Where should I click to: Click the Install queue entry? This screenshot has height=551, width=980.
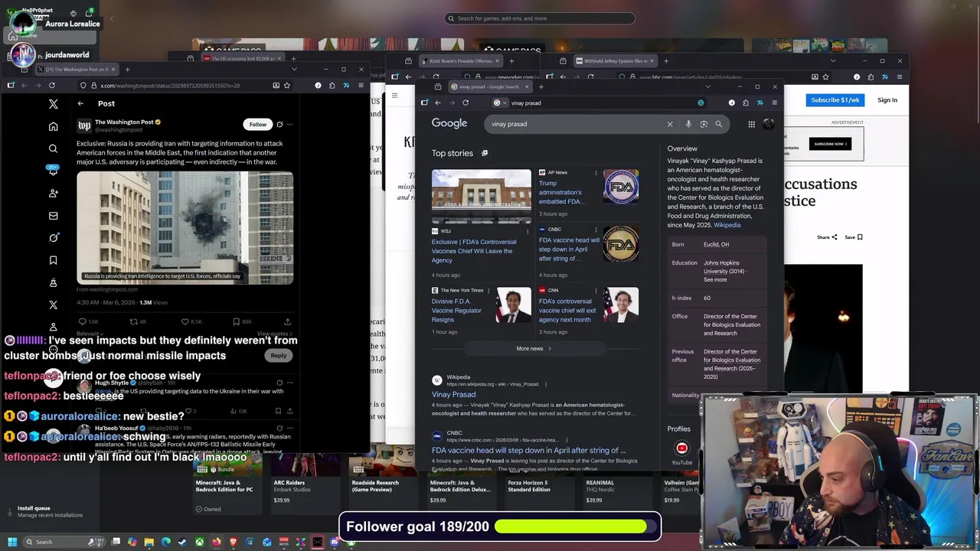point(50,511)
